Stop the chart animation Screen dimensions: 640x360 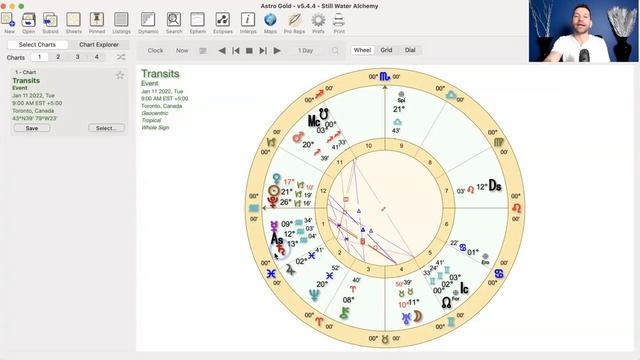point(249,51)
